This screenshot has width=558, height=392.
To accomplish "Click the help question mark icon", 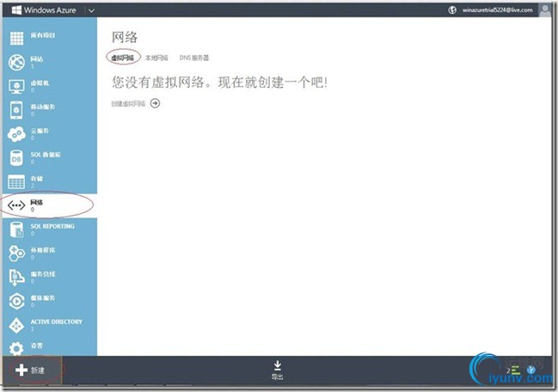I will [531, 370].
